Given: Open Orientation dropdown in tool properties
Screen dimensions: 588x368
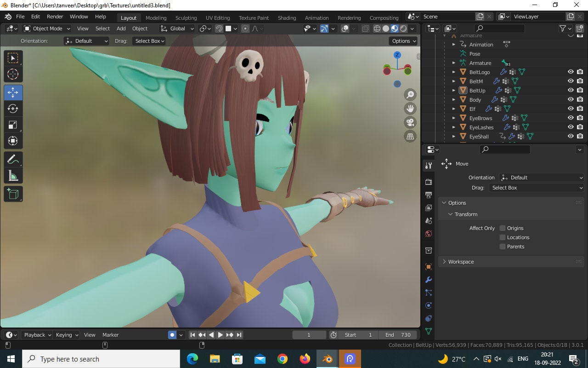Looking at the screenshot, I should point(542,178).
